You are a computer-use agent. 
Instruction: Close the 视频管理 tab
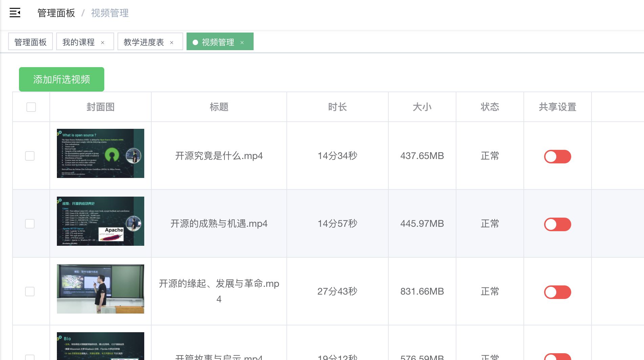(x=242, y=42)
